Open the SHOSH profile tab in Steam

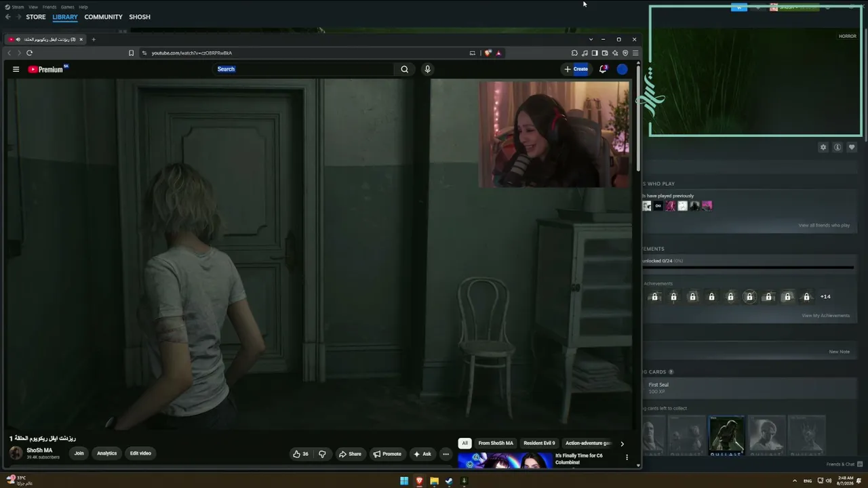(140, 17)
